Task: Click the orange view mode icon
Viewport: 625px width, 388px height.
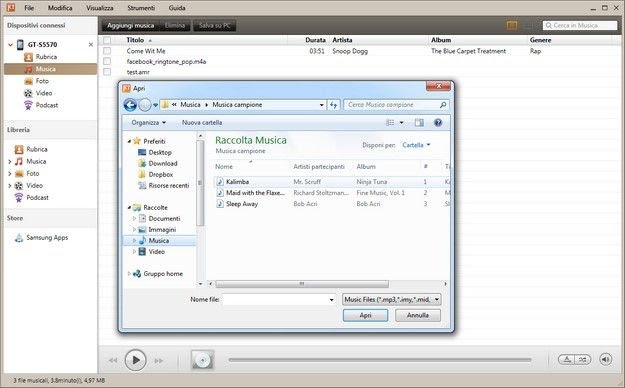Action: click(512, 26)
